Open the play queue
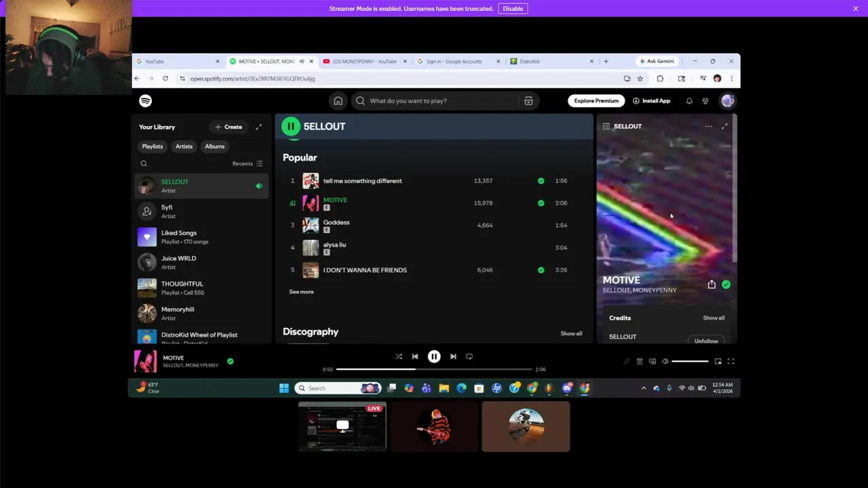This screenshot has height=488, width=868. pos(639,361)
